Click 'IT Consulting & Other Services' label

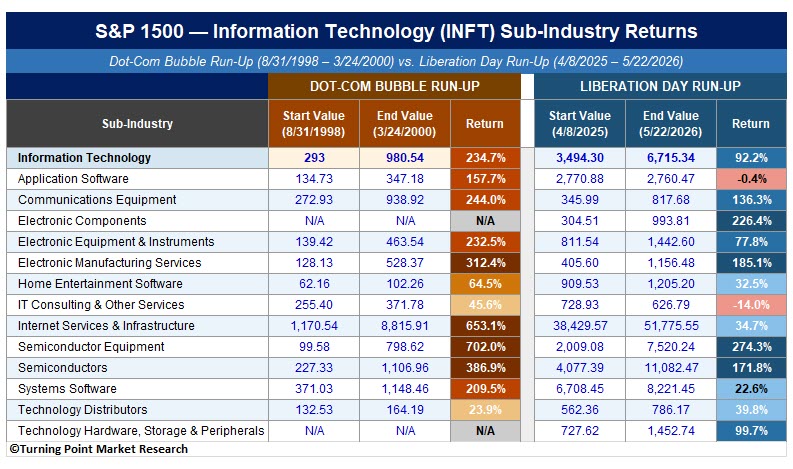101,305
